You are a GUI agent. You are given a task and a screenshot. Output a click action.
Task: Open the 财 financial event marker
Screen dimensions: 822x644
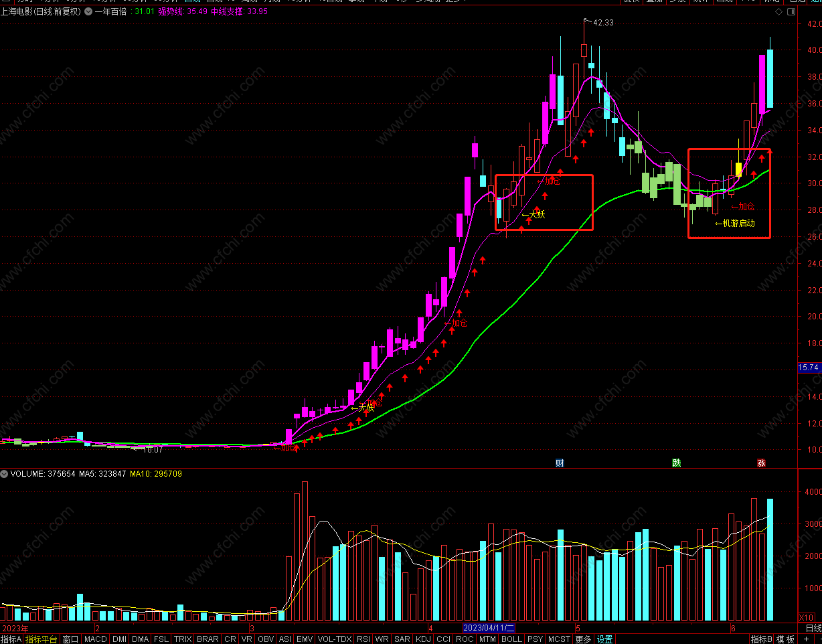[x=560, y=463]
